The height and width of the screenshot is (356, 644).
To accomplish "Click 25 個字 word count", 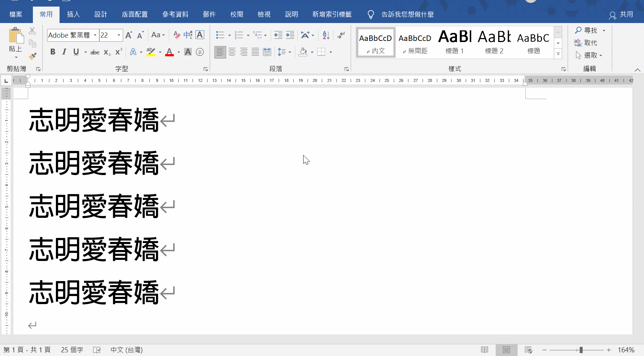I will point(72,350).
